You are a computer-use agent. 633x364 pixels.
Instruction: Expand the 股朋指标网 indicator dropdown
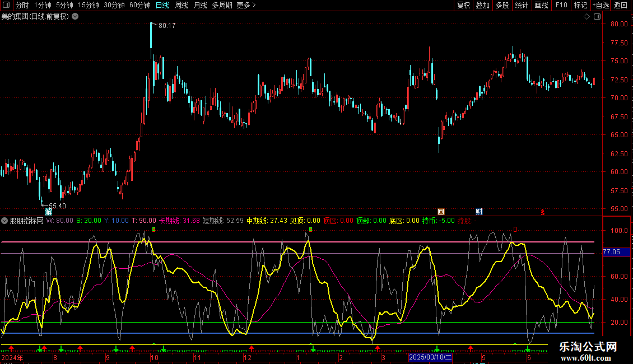point(4,220)
